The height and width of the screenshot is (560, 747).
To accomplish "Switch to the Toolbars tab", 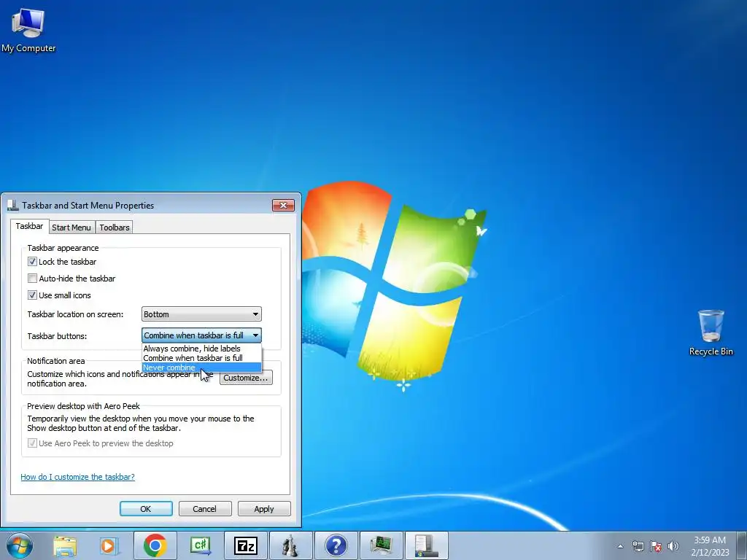I will (x=115, y=227).
